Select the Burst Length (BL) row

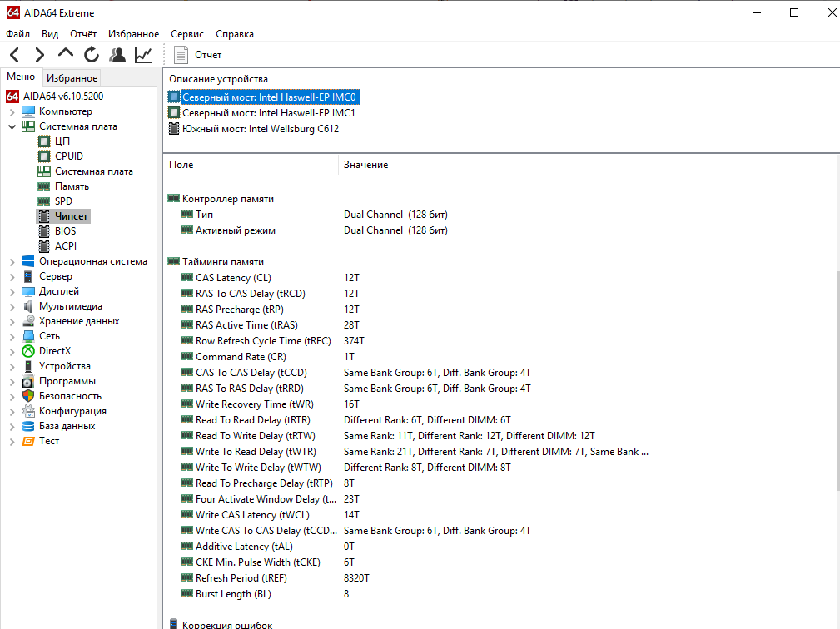click(x=408, y=594)
